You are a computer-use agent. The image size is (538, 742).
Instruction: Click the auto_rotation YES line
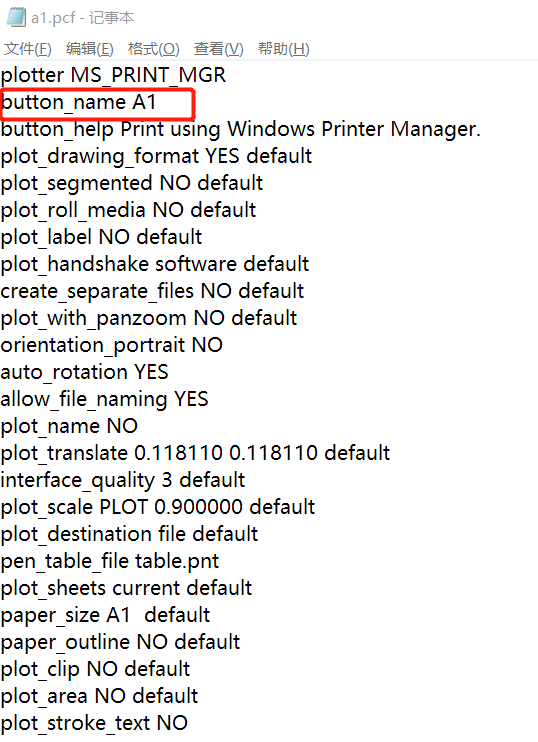point(84,372)
